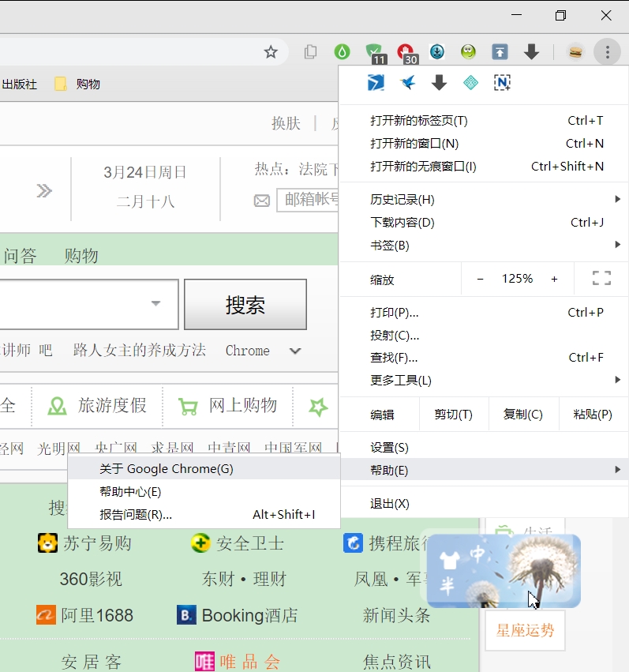Open 帮助中心 from submenu
Viewport: 629px width, 672px height.
[x=204, y=492]
